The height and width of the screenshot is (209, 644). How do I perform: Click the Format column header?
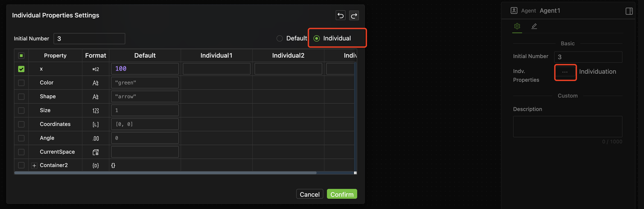point(96,56)
